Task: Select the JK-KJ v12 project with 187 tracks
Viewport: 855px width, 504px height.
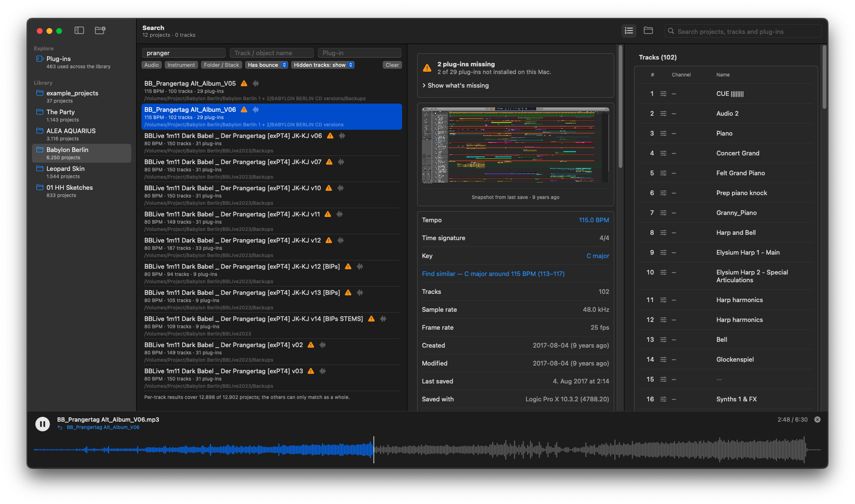Action: click(272, 247)
